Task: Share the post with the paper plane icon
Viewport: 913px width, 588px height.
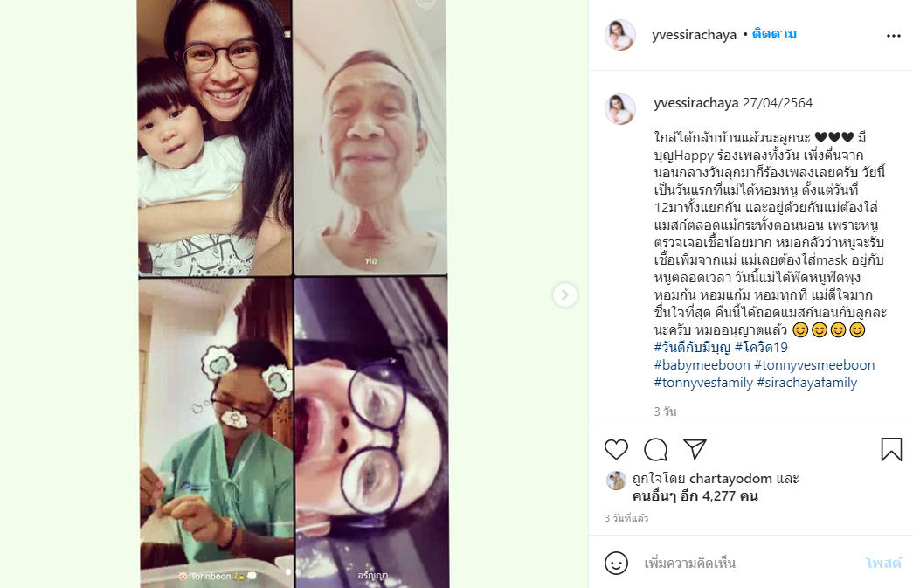Action: coord(695,449)
